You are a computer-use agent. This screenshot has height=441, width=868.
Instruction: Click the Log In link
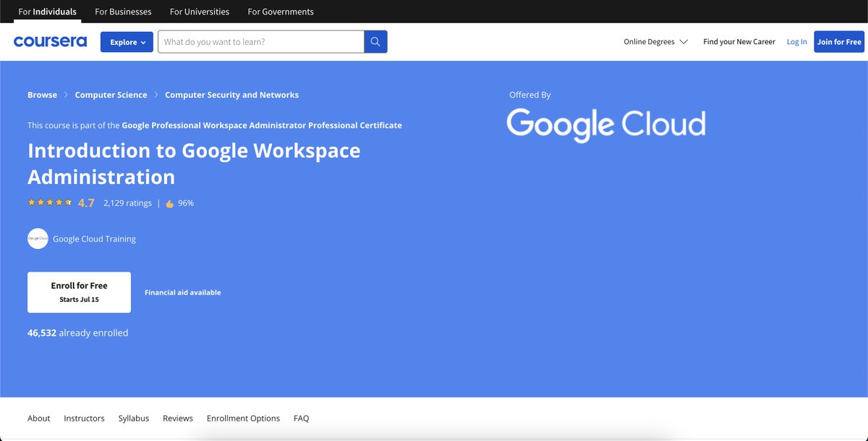point(796,42)
